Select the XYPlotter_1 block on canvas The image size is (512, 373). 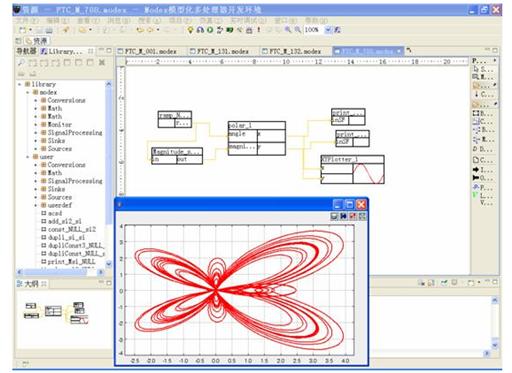(352, 169)
